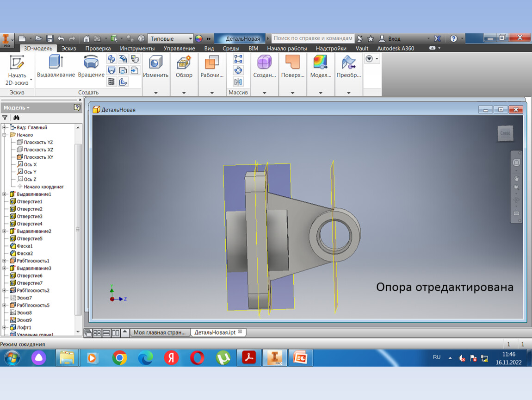The image size is (532, 400).
Task: Select the Revolve (Вращение) tool
Action: point(91,66)
